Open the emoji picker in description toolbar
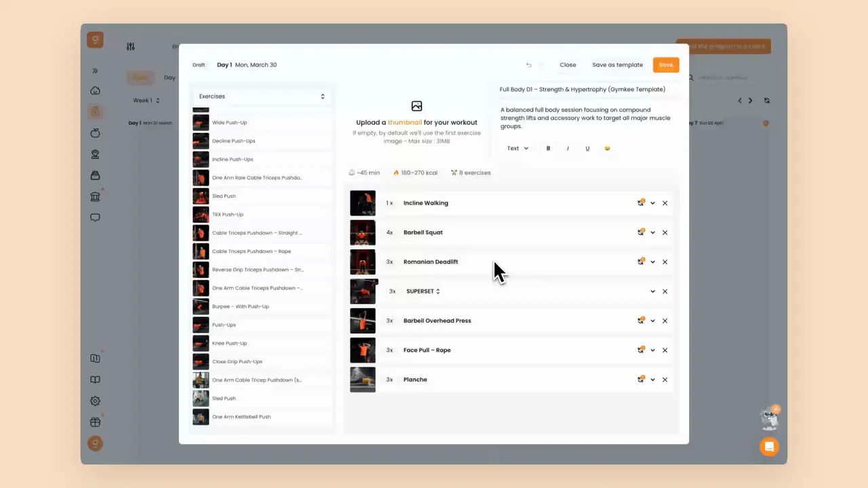Screen dimensions: 868x488 click(x=607, y=148)
